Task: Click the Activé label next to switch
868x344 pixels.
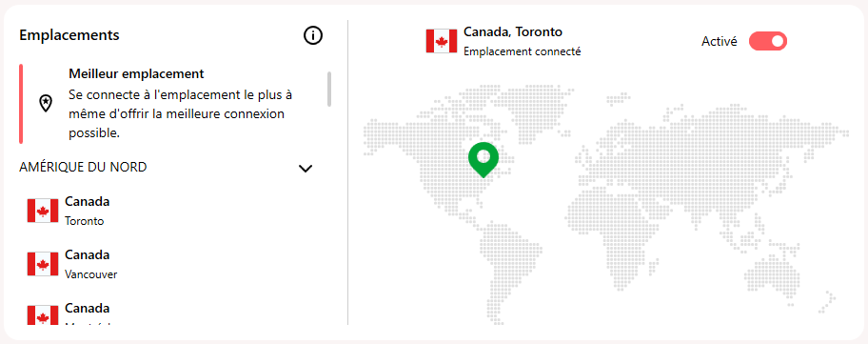Action: [x=720, y=42]
